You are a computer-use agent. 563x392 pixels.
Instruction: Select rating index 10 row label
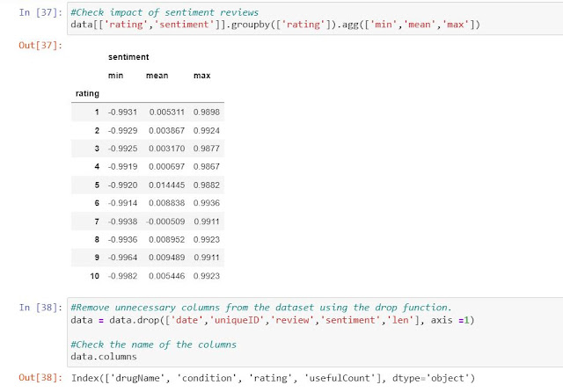tap(94, 276)
